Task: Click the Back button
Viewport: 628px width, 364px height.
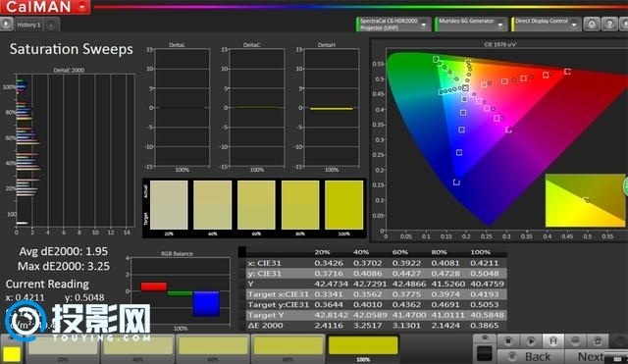Action: (x=531, y=356)
